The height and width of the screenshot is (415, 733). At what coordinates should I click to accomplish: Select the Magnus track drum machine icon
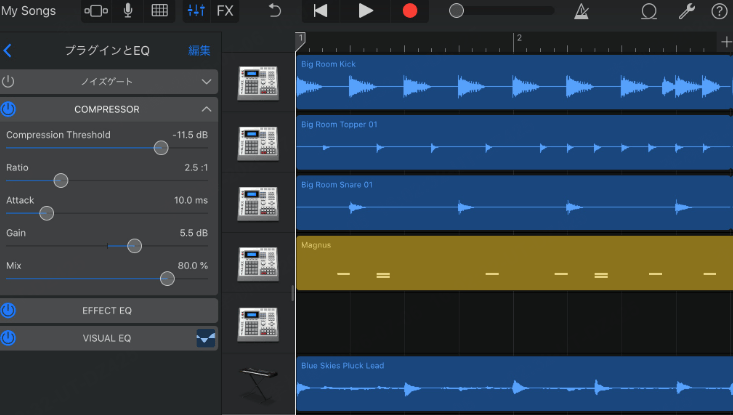(258, 264)
